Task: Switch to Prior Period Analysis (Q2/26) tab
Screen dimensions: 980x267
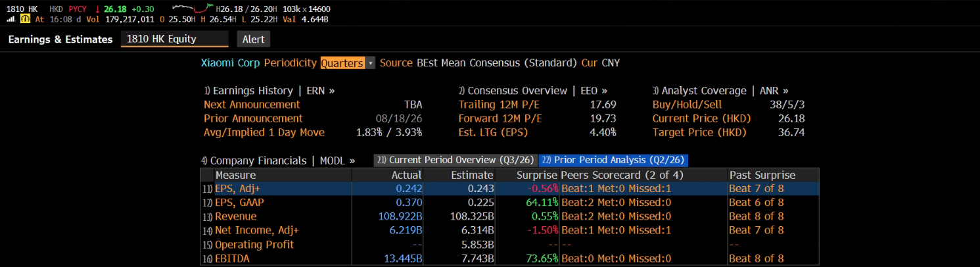Action: click(x=613, y=160)
